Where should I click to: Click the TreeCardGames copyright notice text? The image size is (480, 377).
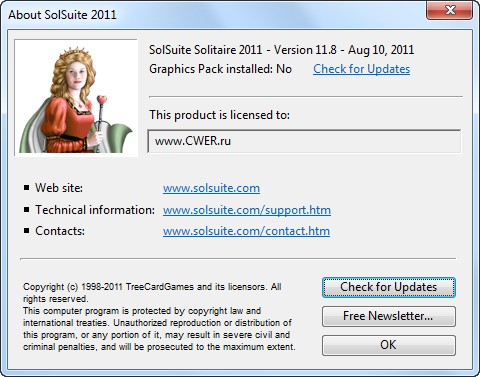tap(159, 317)
